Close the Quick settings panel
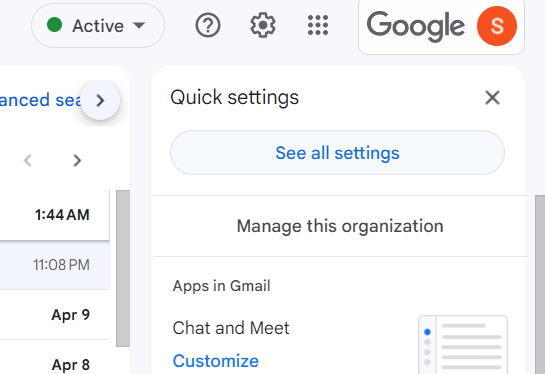This screenshot has height=374, width=545. point(492,98)
